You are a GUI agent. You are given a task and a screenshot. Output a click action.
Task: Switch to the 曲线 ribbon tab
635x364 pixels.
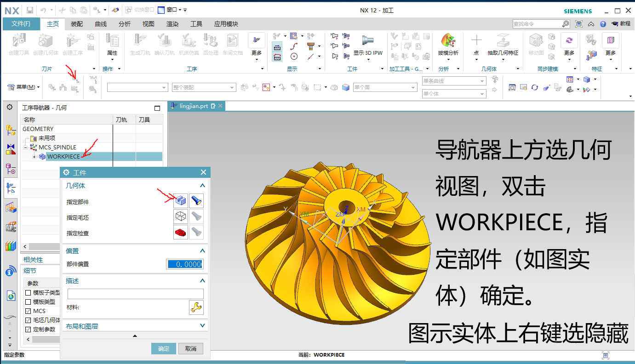pos(101,24)
